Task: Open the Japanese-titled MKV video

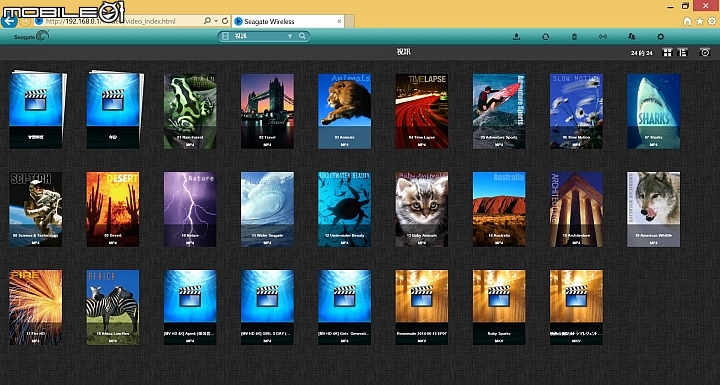Action: (x=576, y=307)
